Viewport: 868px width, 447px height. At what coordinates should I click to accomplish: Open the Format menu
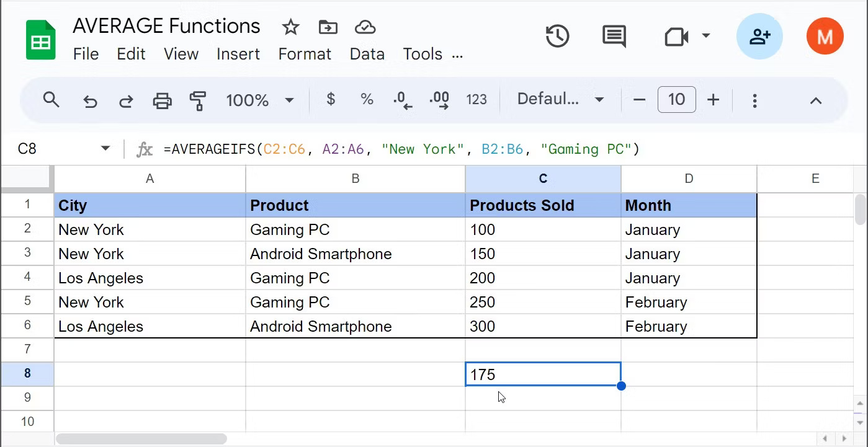[x=305, y=54]
